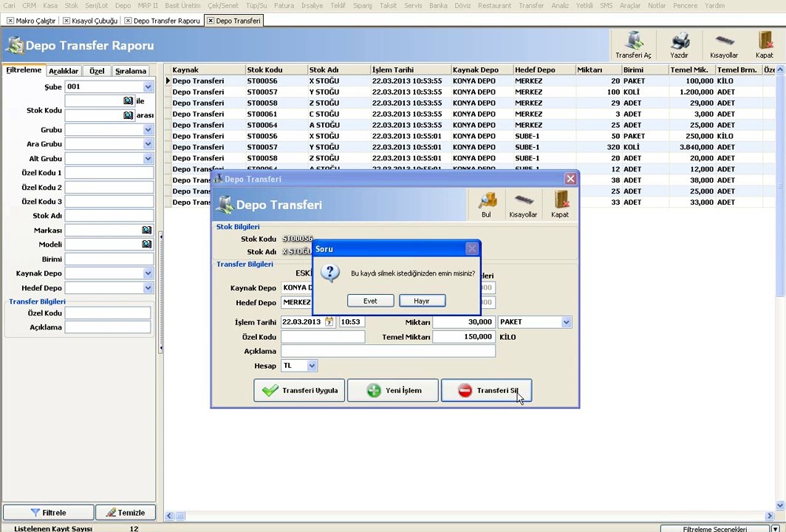This screenshot has height=532, width=786.
Task: Switch to the Aralıklar filter tab
Action: [x=64, y=71]
